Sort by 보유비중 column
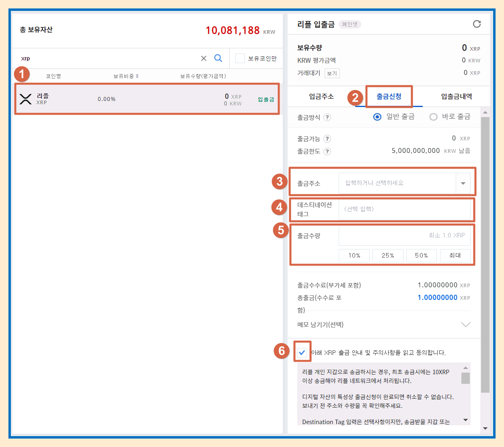This screenshot has height=447, width=504. pos(126,76)
